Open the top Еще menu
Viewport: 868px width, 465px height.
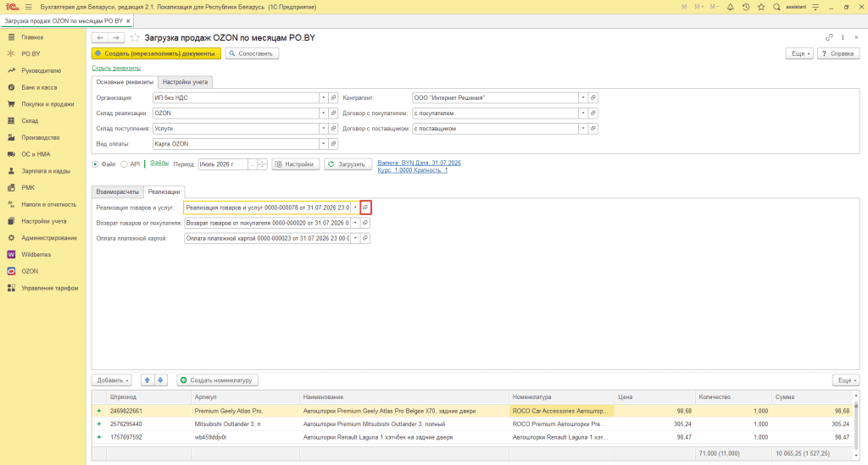click(799, 53)
